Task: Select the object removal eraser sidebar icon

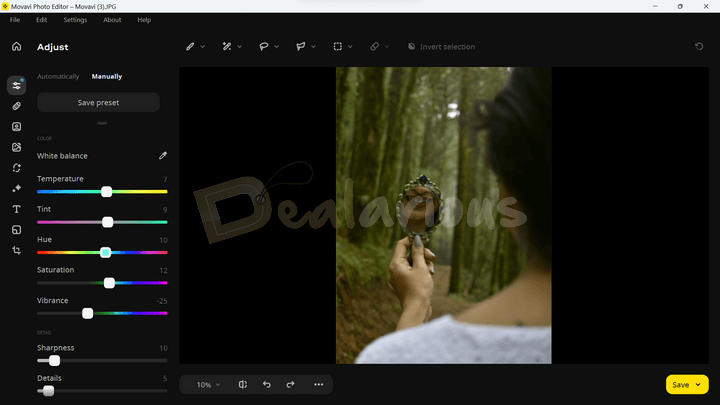Action: tap(17, 106)
